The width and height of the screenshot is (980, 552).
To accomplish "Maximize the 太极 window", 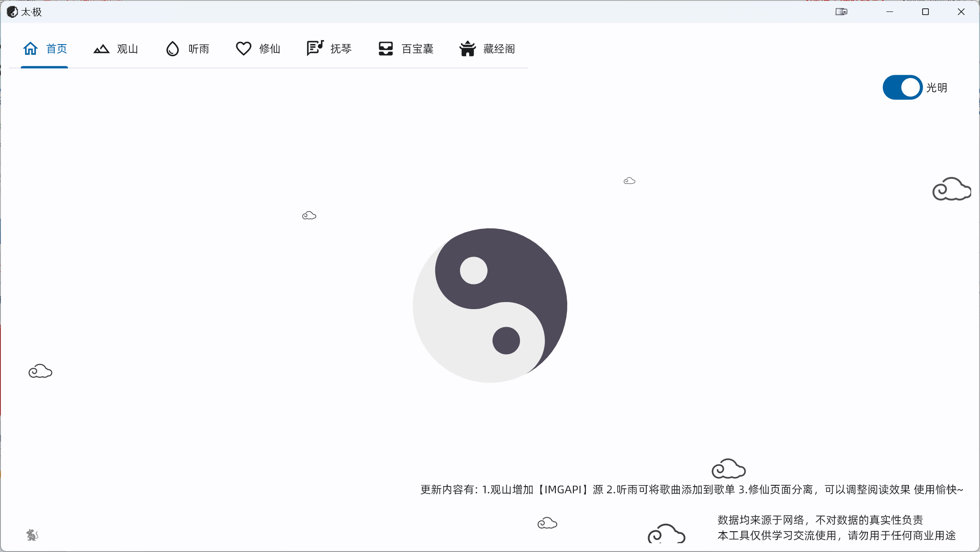I will 926,12.
